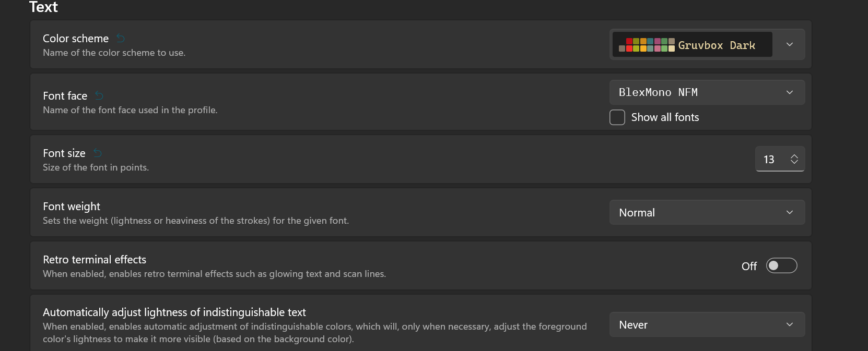Reset Color scheme to its default value
The width and height of the screenshot is (868, 351).
(120, 38)
